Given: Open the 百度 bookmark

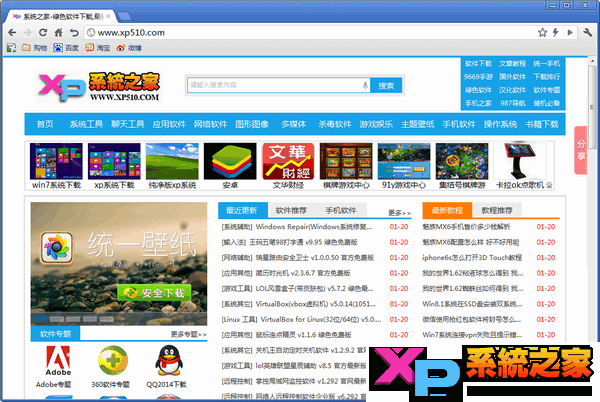Looking at the screenshot, I should pos(66,48).
